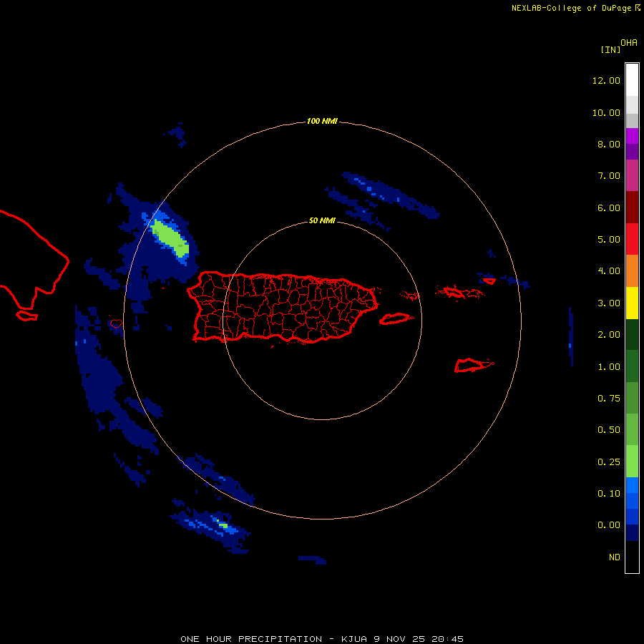Viewport: 644px width, 644px height.
Task: Click the pink 7.00 legend swatch
Action: 632,175
